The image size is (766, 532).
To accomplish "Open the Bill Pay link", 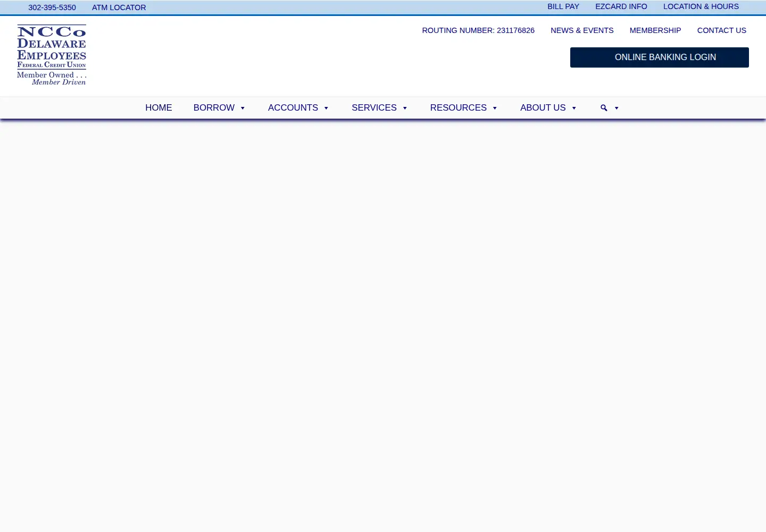I will pyautogui.click(x=563, y=6).
